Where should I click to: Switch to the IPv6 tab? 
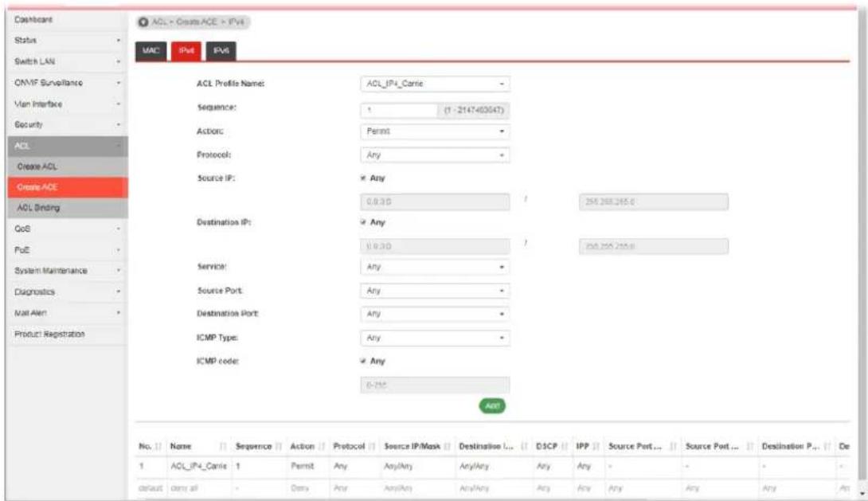[x=221, y=51]
